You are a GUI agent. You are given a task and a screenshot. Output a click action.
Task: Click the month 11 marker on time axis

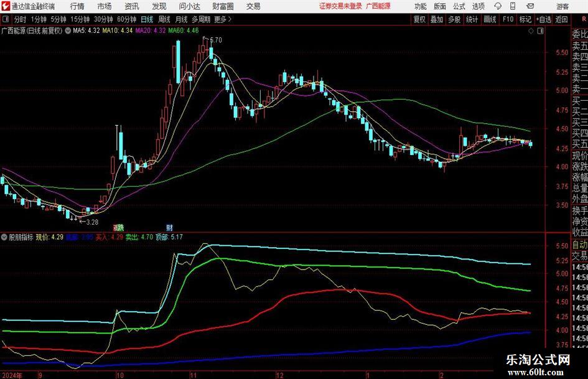point(193,375)
